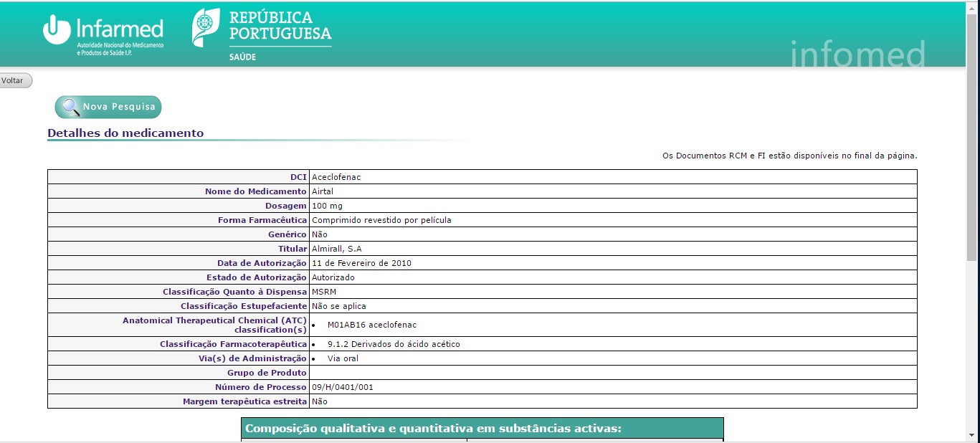
Task: Click the process number 09/H/0401/001
Action: pyautogui.click(x=342, y=387)
